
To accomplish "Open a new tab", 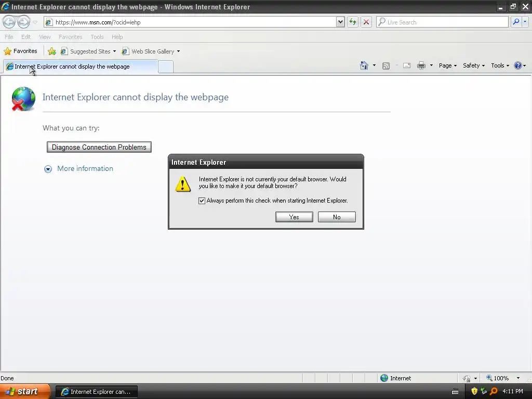I will tap(166, 67).
